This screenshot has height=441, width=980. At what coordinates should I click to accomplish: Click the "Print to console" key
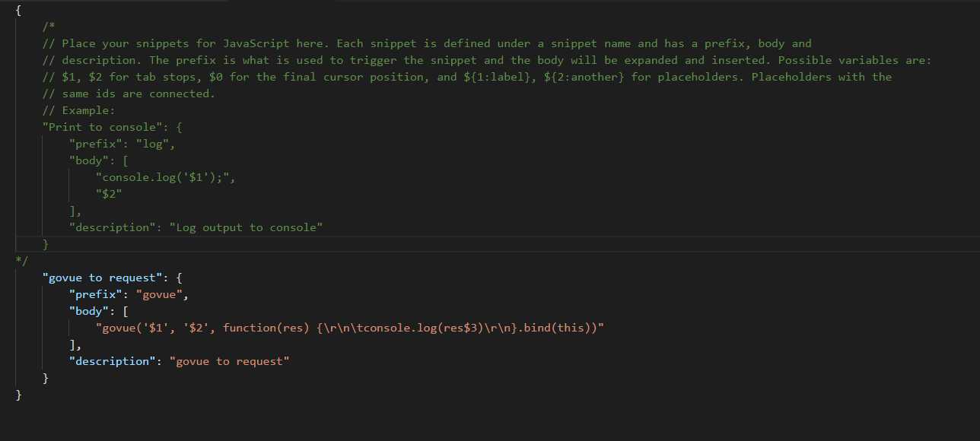103,127
